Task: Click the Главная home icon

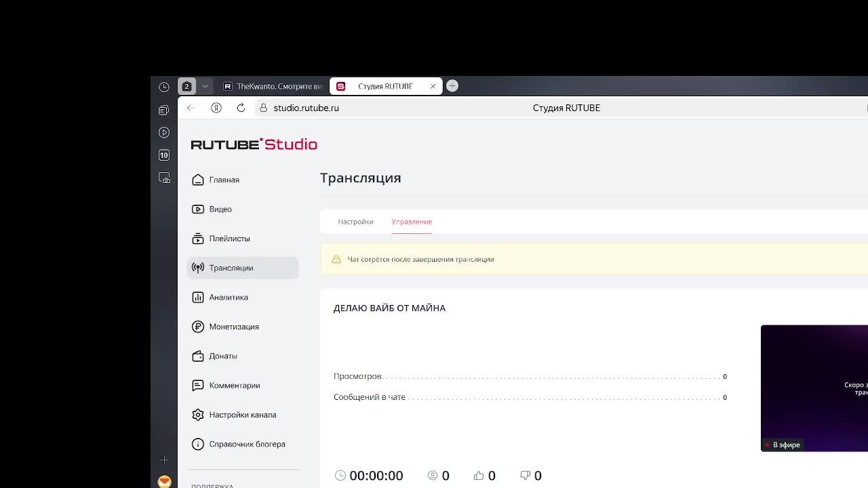Action: [x=198, y=180]
